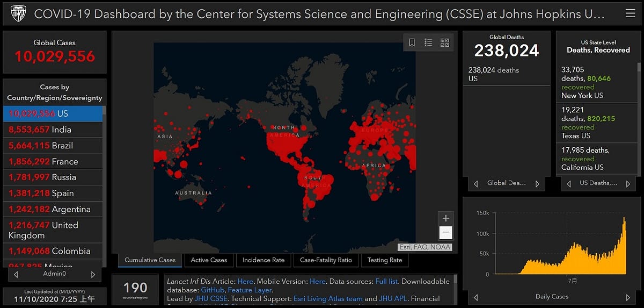
Task: Previous arrow beside Global Deaths panel
Action: (475, 183)
